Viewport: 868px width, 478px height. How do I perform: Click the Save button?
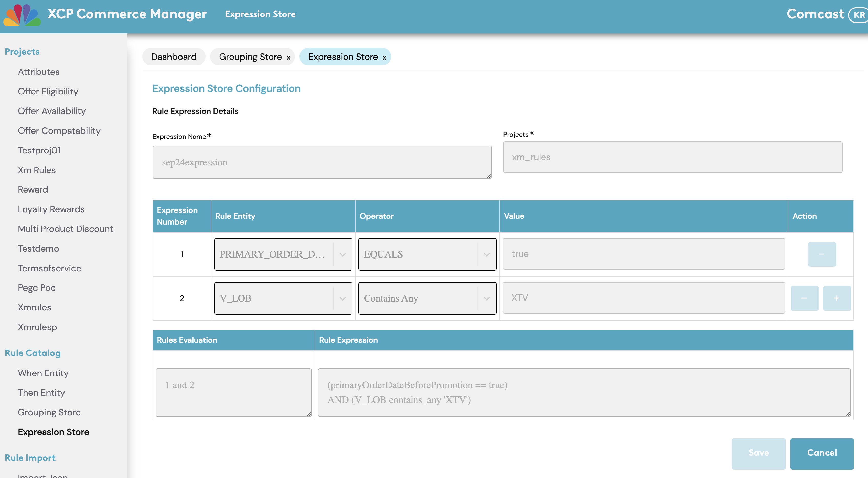758,453
